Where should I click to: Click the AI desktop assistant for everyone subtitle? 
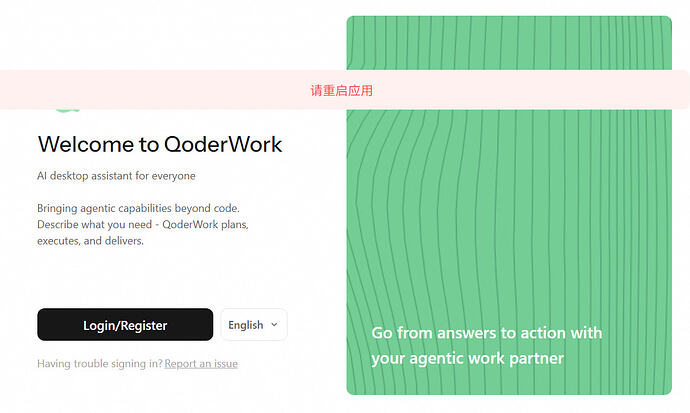[x=116, y=175]
